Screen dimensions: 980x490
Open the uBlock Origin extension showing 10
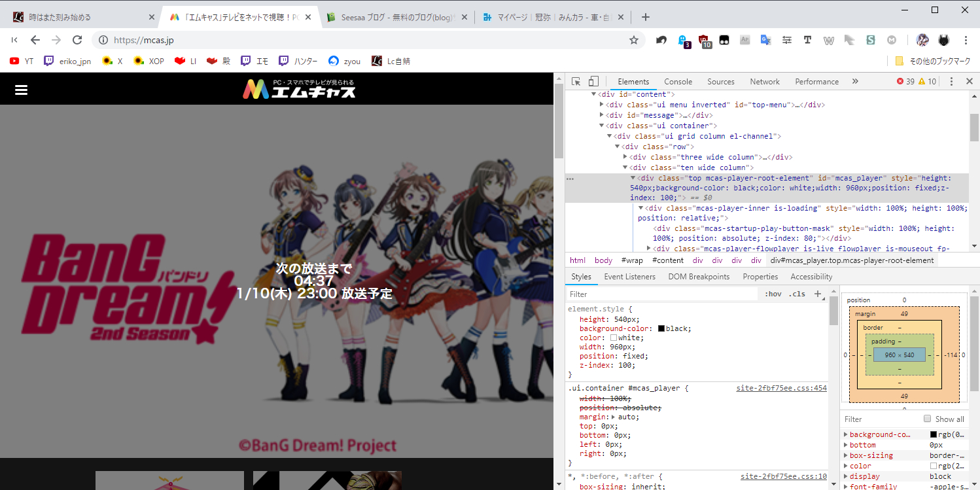point(705,41)
